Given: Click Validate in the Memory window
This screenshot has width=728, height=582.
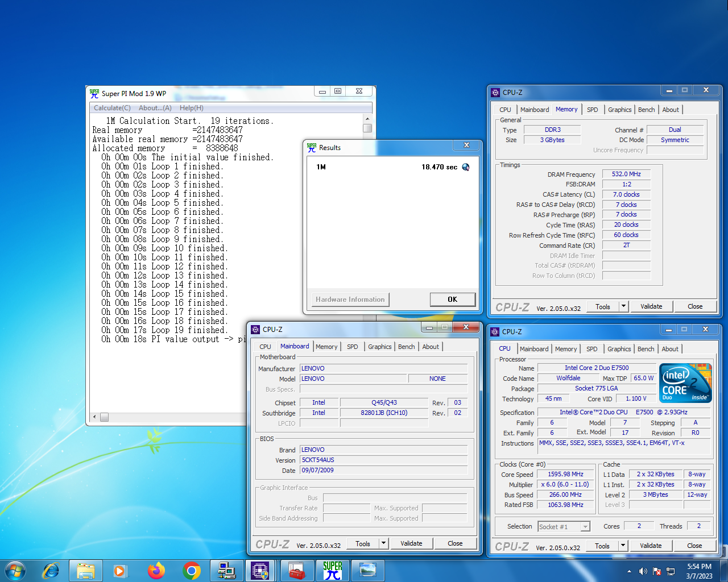Looking at the screenshot, I should pos(651,306).
